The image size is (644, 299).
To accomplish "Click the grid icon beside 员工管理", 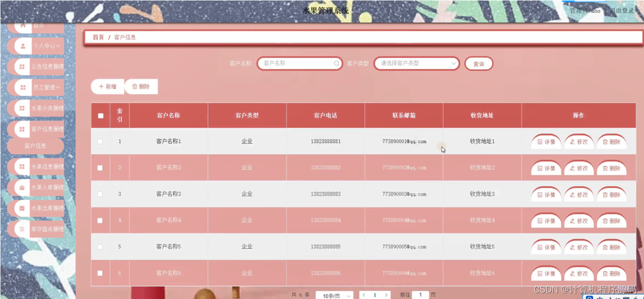I will tap(22, 87).
